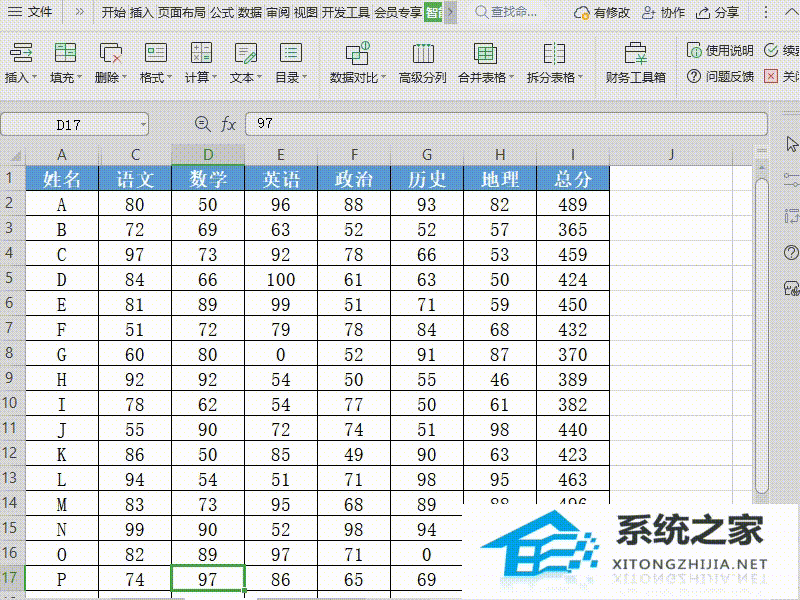This screenshot has width=800, height=600.
Task: Open the 开发工具 tab
Action: [346, 12]
